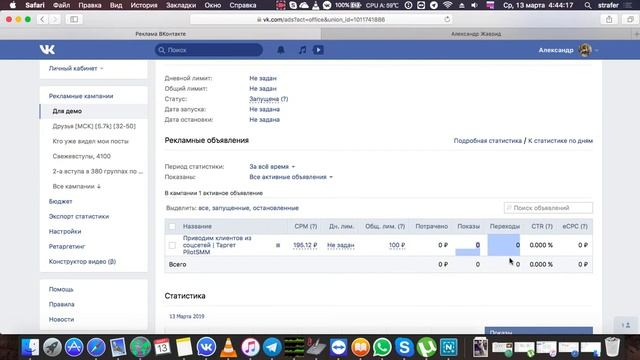The width and height of the screenshot is (640, 360).
Task: Open the Calendar app in the Dock
Action: point(162,347)
